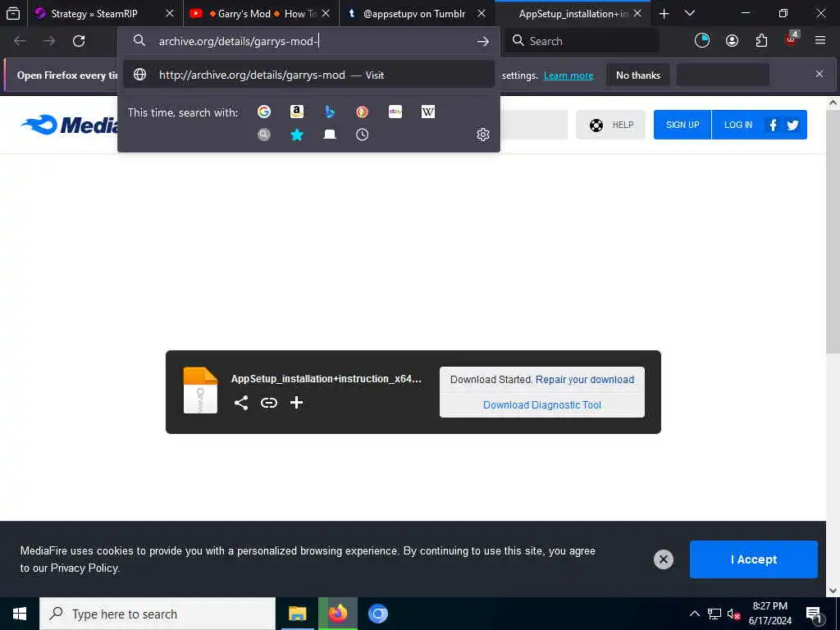840x630 pixels.
Task: Open search settings gear in urlbar dropdown
Action: [x=482, y=135]
